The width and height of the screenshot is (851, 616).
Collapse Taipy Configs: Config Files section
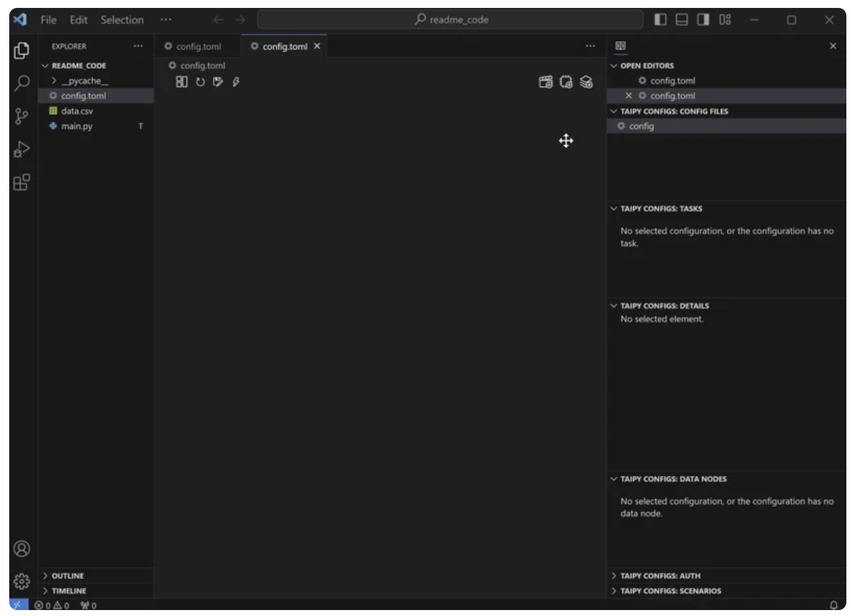click(x=725, y=111)
